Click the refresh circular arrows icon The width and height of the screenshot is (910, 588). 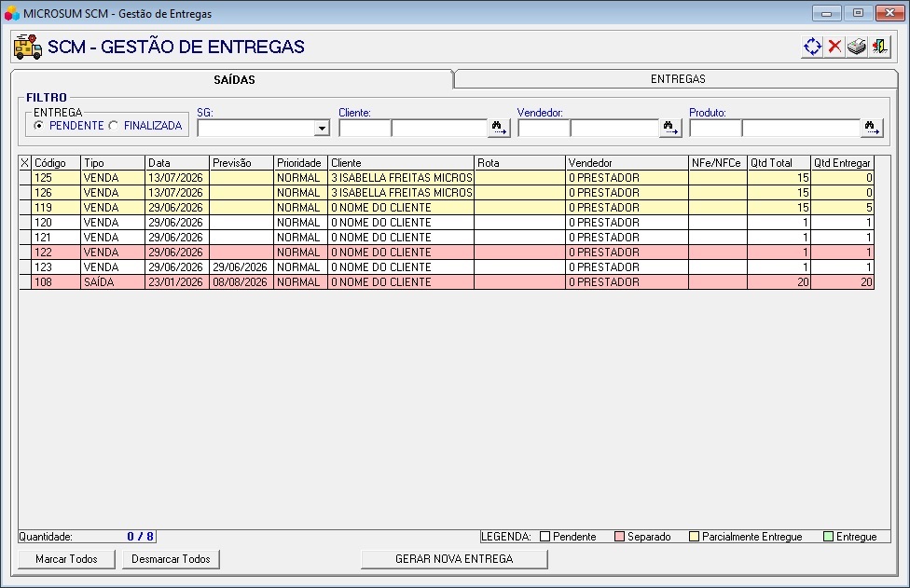(812, 47)
